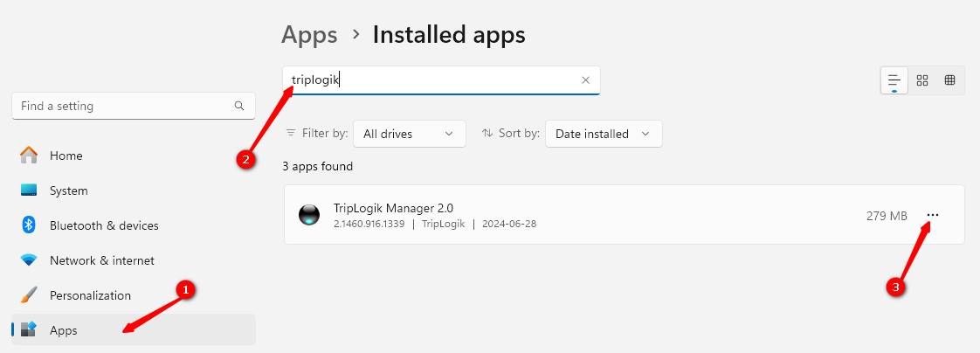Image resolution: width=980 pixels, height=353 pixels.
Task: Open the three-dot menu for TripLogik Manager 2.0
Action: tap(933, 215)
